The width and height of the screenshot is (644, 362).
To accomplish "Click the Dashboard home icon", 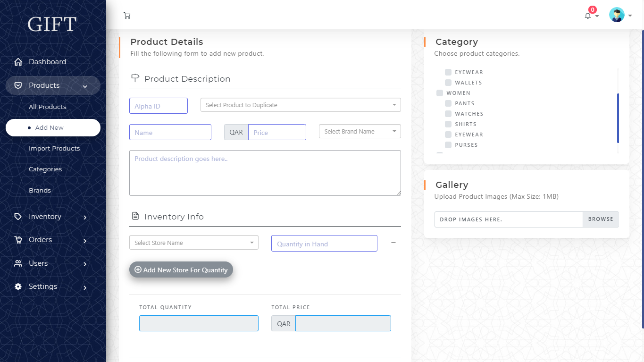I will (x=18, y=62).
